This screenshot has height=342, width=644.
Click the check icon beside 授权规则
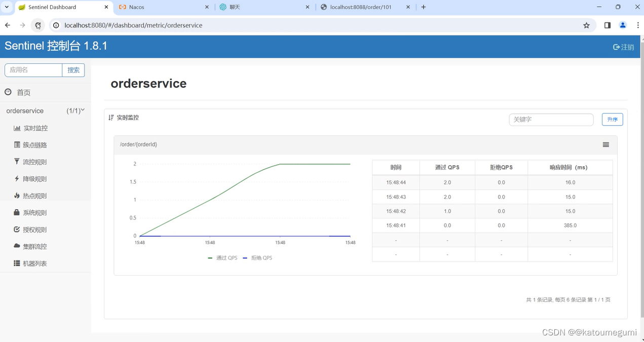17,230
